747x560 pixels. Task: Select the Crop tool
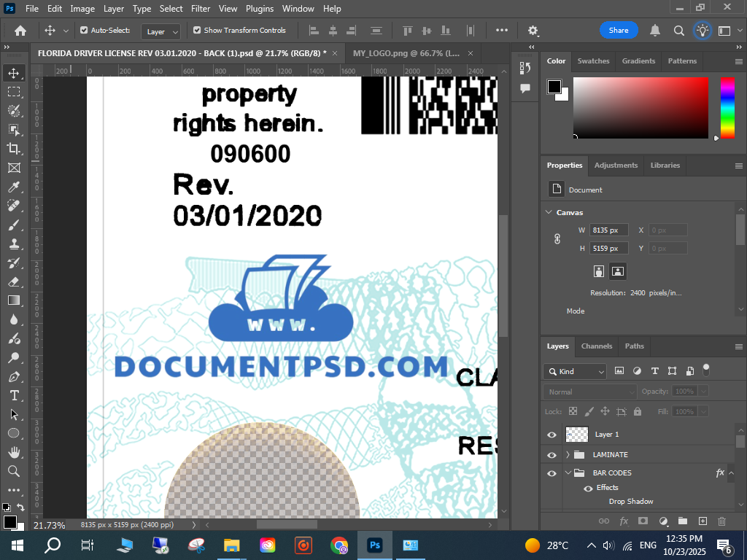pos(14,149)
